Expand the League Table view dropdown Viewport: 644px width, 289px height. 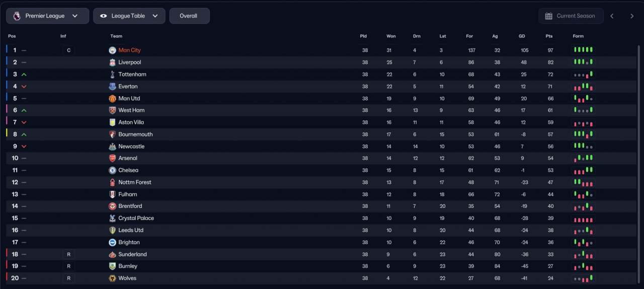tap(129, 16)
